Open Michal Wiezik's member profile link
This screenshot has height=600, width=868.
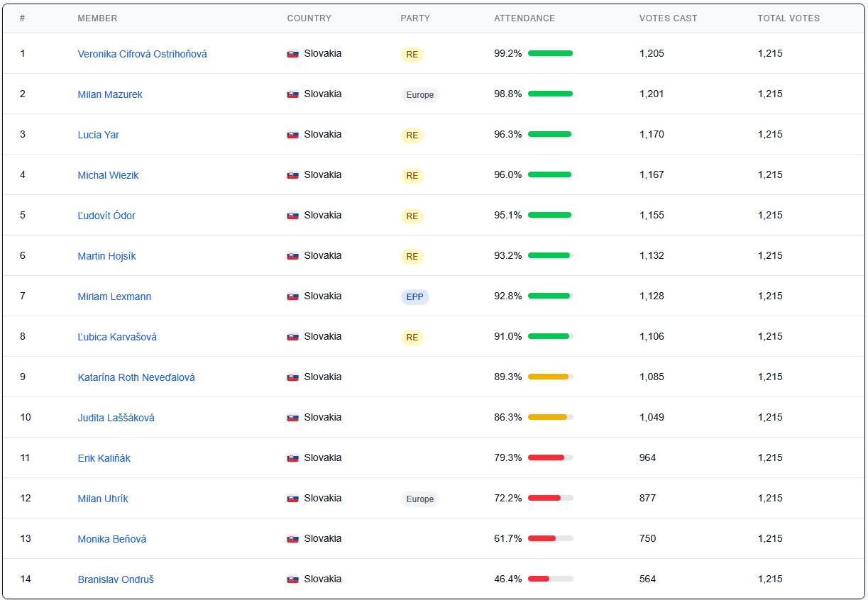[x=108, y=175]
